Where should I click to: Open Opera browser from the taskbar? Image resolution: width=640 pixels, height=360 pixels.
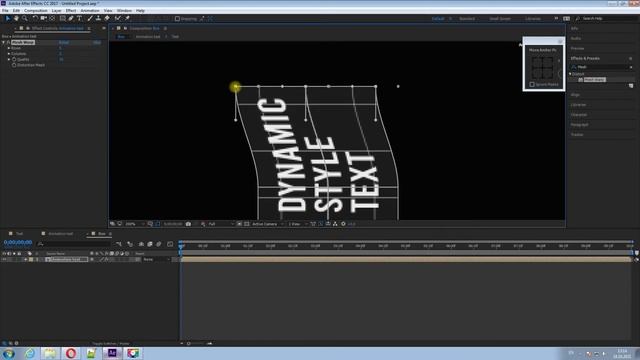71,353
